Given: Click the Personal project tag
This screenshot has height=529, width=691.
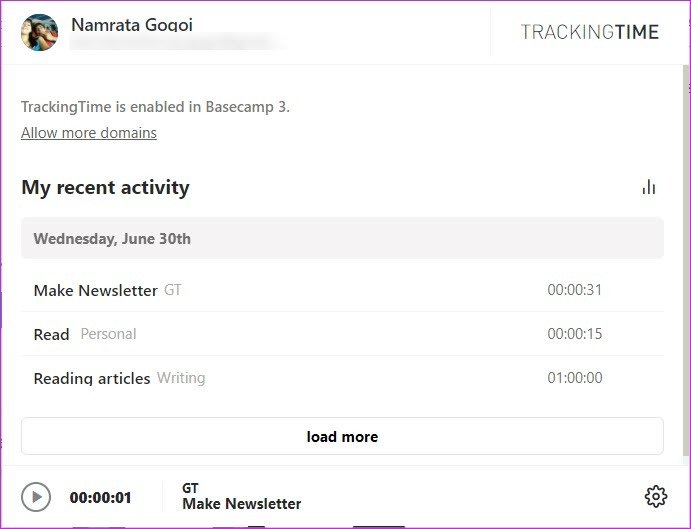Looking at the screenshot, I should click(x=108, y=334).
